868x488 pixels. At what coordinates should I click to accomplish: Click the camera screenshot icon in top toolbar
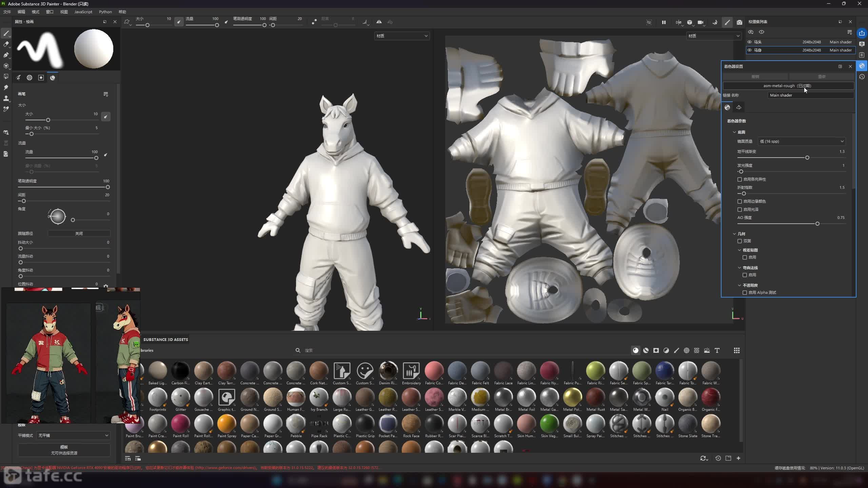pos(739,22)
